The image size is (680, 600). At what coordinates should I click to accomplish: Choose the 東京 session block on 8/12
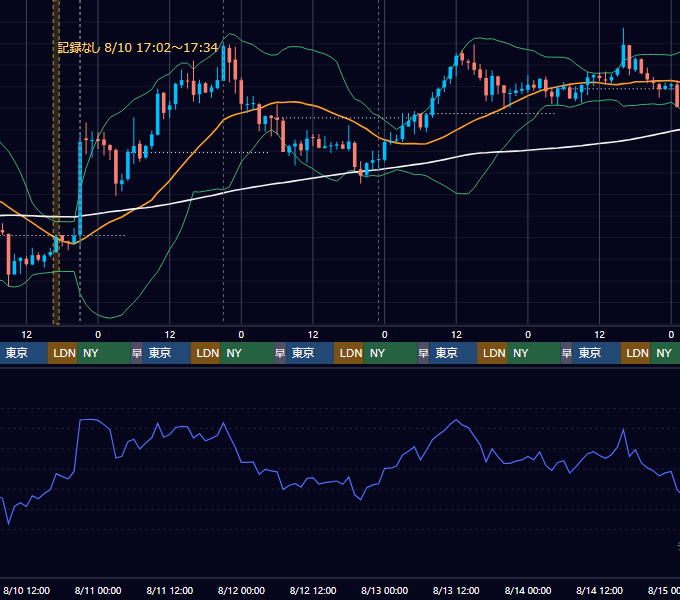pyautogui.click(x=310, y=353)
